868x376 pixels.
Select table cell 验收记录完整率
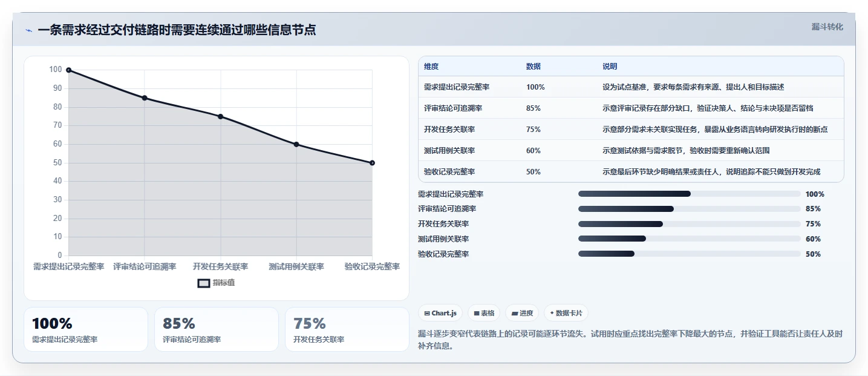coord(449,172)
